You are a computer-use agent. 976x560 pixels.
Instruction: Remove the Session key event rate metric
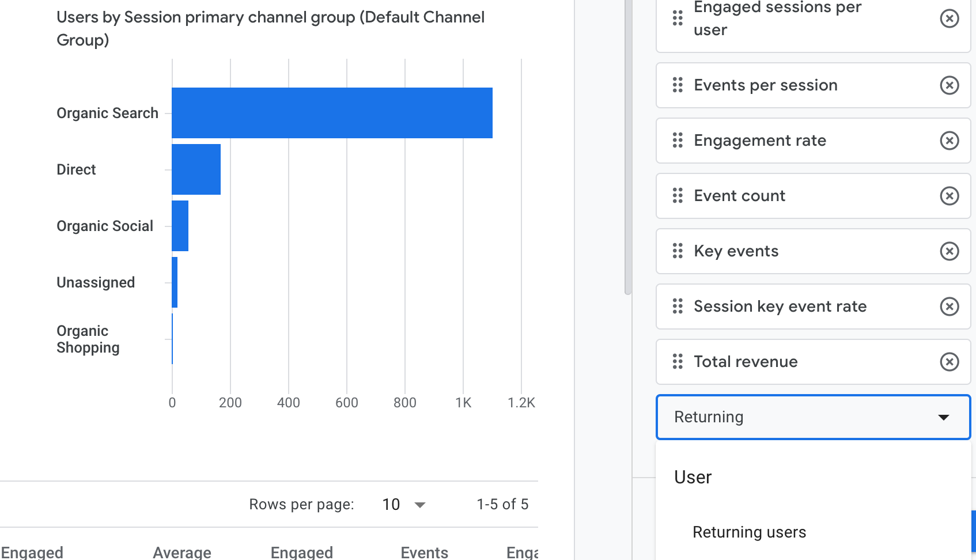[x=949, y=306]
